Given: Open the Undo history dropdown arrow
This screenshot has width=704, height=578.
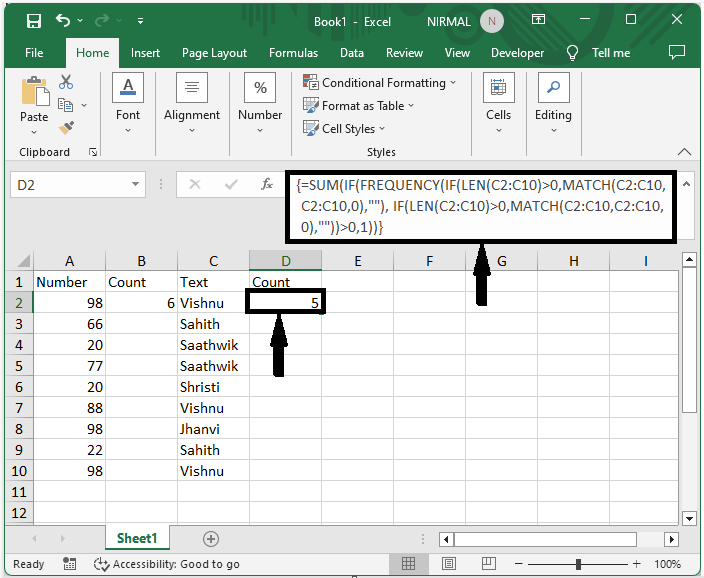Looking at the screenshot, I should point(80,21).
